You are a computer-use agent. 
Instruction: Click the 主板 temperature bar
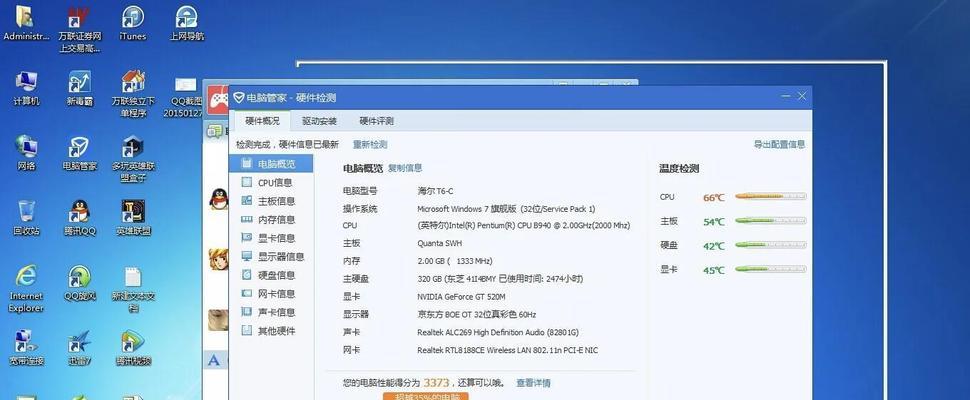pos(771,220)
